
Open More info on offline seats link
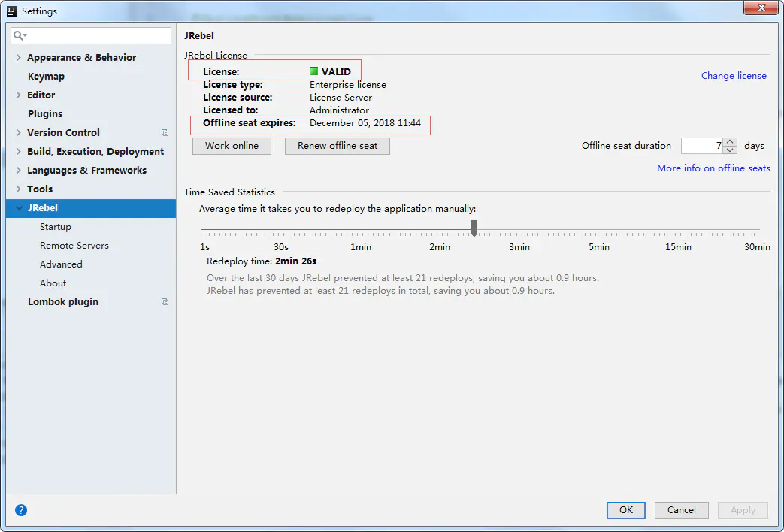click(713, 168)
